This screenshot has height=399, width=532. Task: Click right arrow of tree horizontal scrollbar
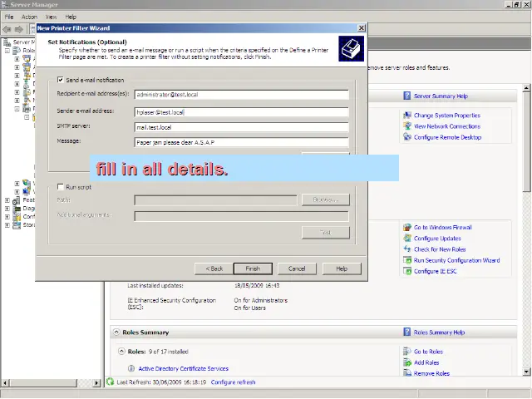tap(97, 382)
